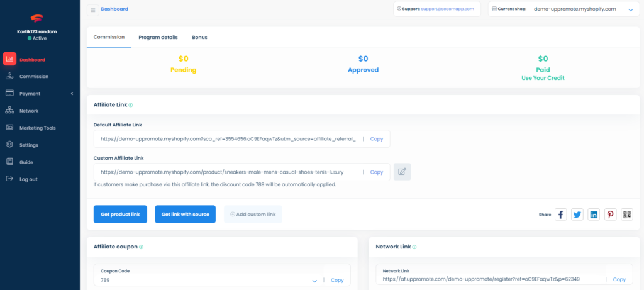Image resolution: width=644 pixels, height=290 pixels.
Task: Click the demo-uppromote.myshopify.com shop name
Action: (575, 9)
